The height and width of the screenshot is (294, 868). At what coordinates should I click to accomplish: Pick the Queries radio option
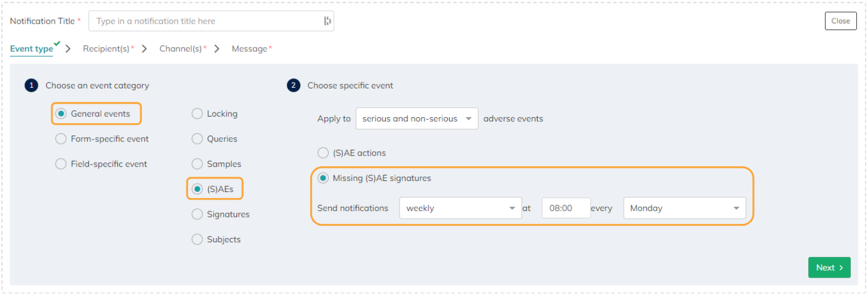[x=197, y=139]
